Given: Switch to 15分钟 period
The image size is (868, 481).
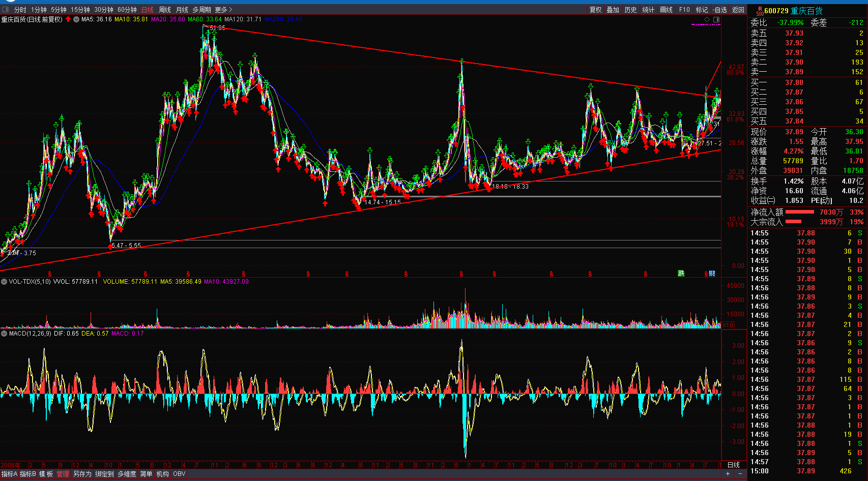Looking at the screenshot, I should pos(80,10).
